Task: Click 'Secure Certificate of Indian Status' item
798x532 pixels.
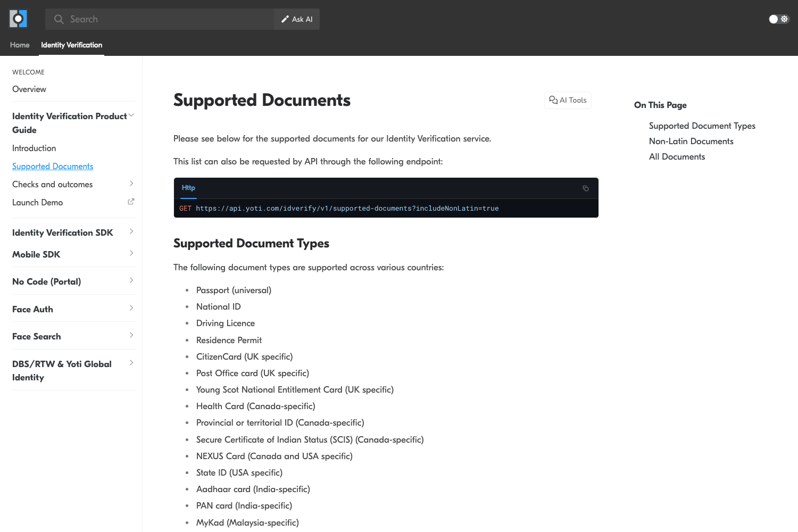Action: click(x=310, y=439)
